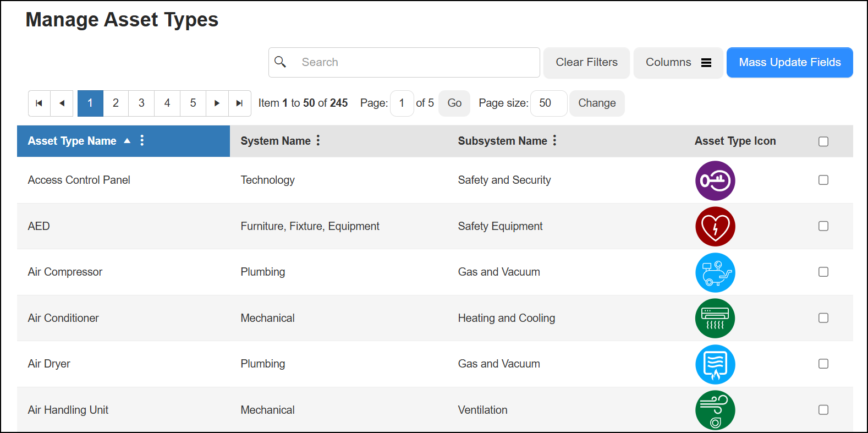The image size is (868, 433).
Task: Open Subsystem Name column options menu
Action: pyautogui.click(x=554, y=140)
